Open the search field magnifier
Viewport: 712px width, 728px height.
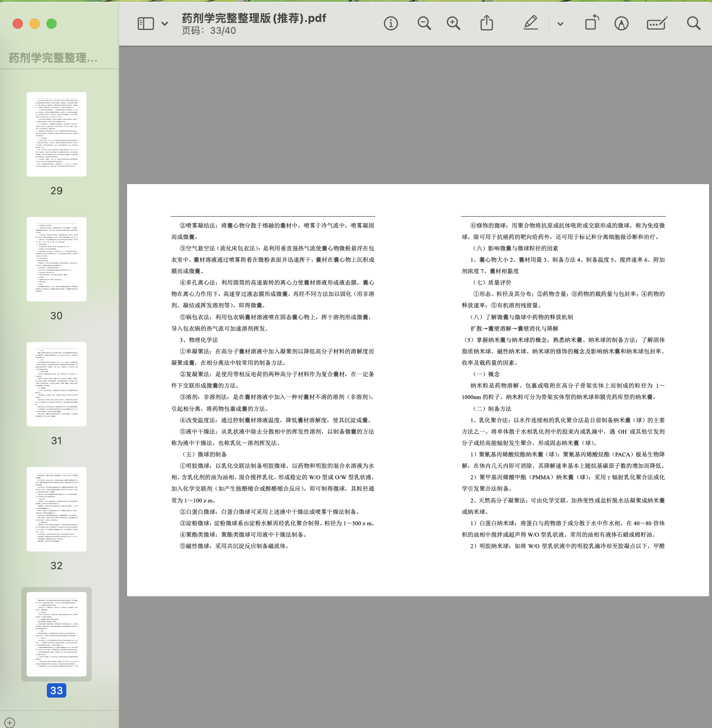(x=693, y=23)
